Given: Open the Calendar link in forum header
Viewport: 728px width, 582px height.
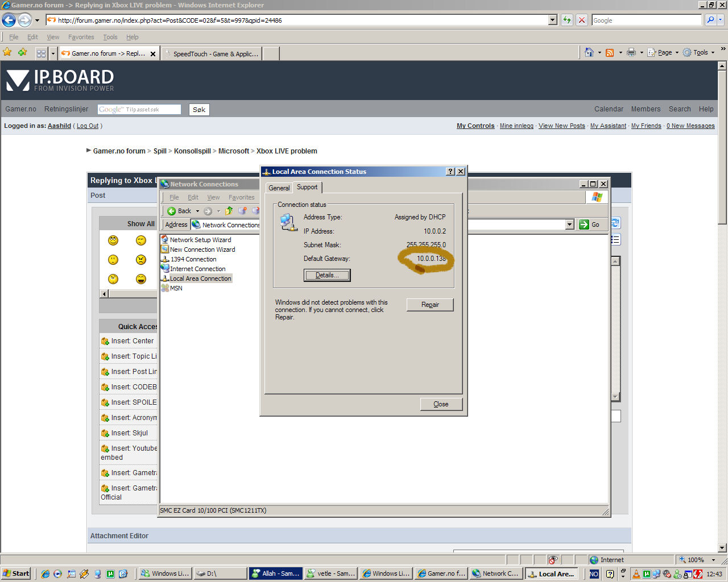Looking at the screenshot, I should coord(609,109).
